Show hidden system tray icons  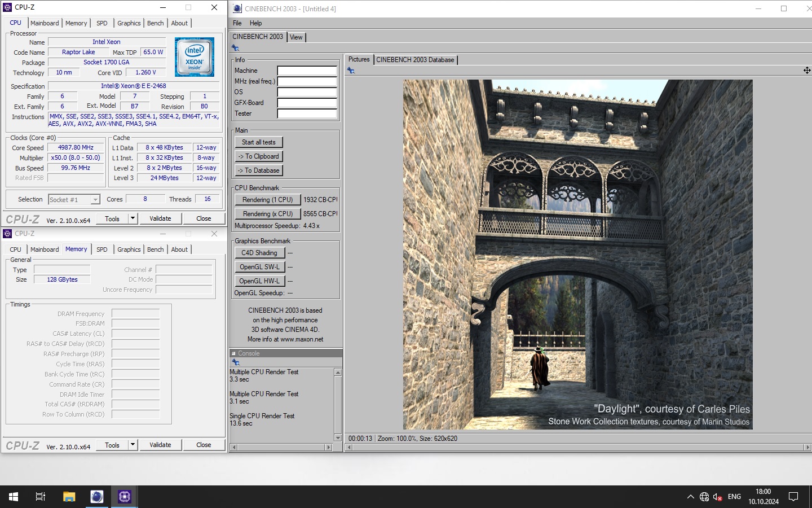(690, 497)
